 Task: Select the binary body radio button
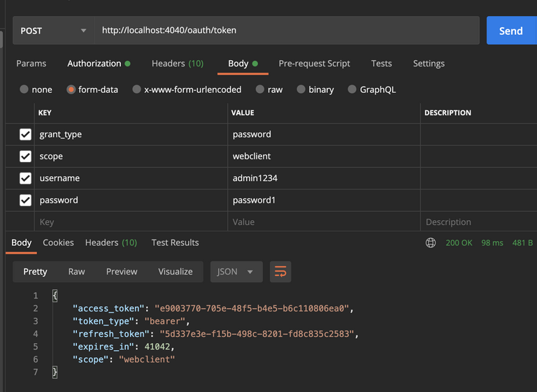(301, 89)
